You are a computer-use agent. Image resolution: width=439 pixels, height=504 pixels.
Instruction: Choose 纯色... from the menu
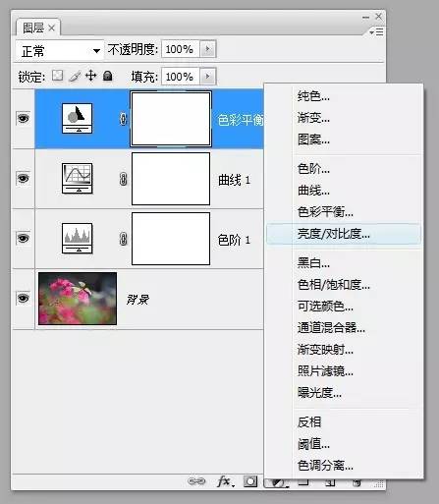[x=344, y=96]
